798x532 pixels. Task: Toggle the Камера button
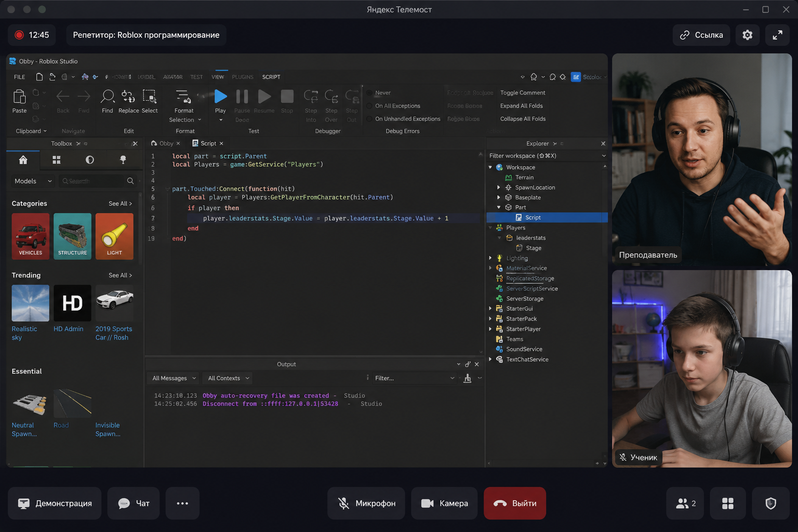click(444, 503)
